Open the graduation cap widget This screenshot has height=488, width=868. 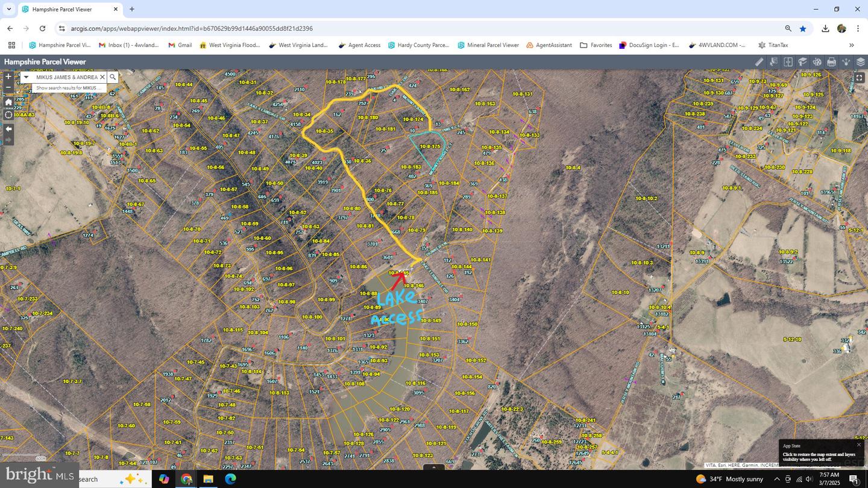[x=802, y=62]
